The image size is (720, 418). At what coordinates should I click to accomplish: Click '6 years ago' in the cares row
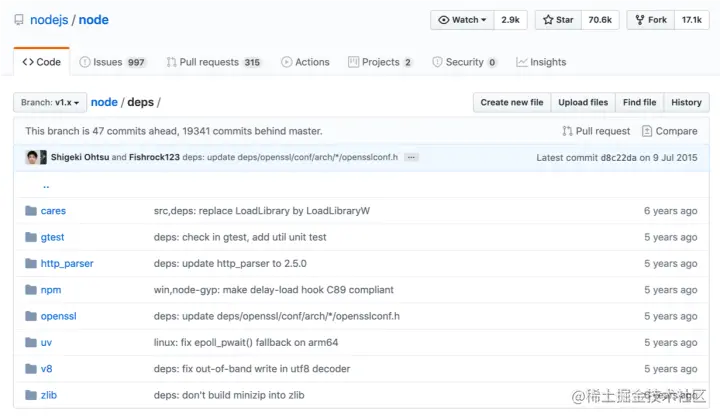coord(670,211)
